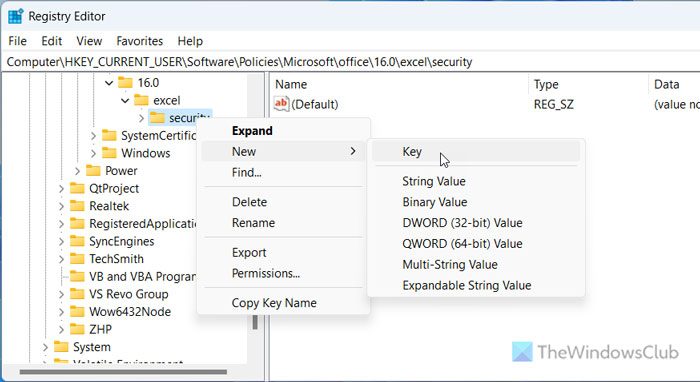The image size is (700, 382).
Task: Open the Favorites menu
Action: [x=140, y=41]
